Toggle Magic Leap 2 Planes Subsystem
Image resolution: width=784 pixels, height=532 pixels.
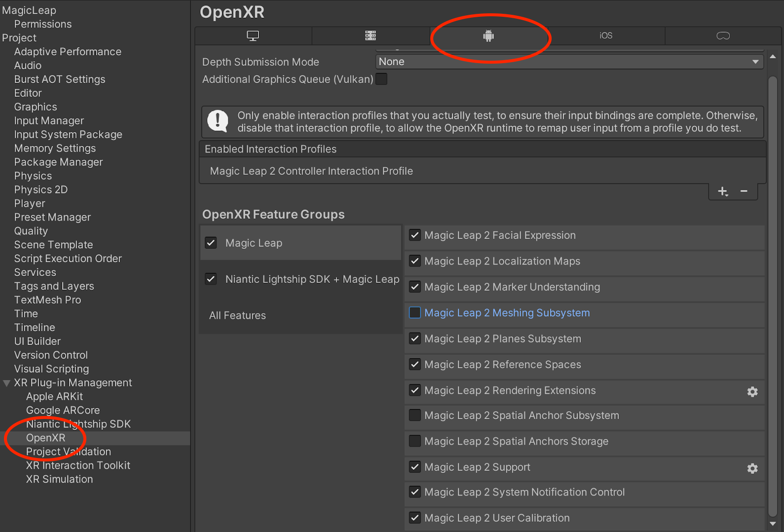(415, 339)
